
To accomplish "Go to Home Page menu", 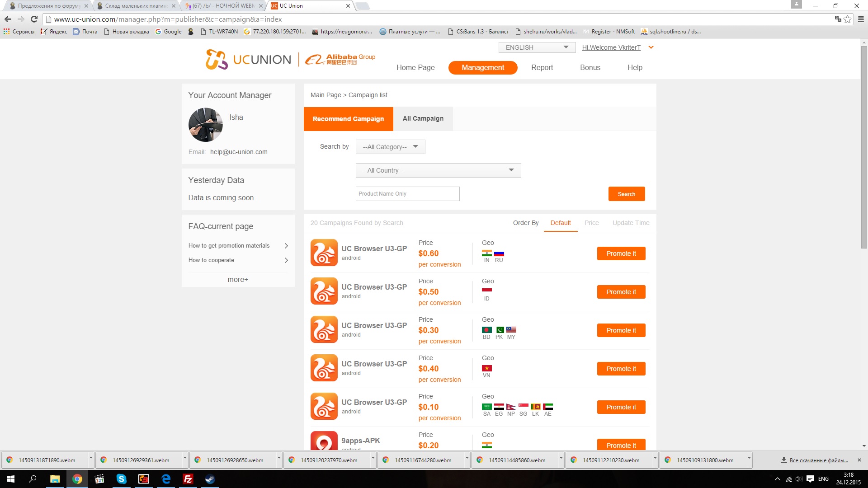I will pyautogui.click(x=415, y=67).
